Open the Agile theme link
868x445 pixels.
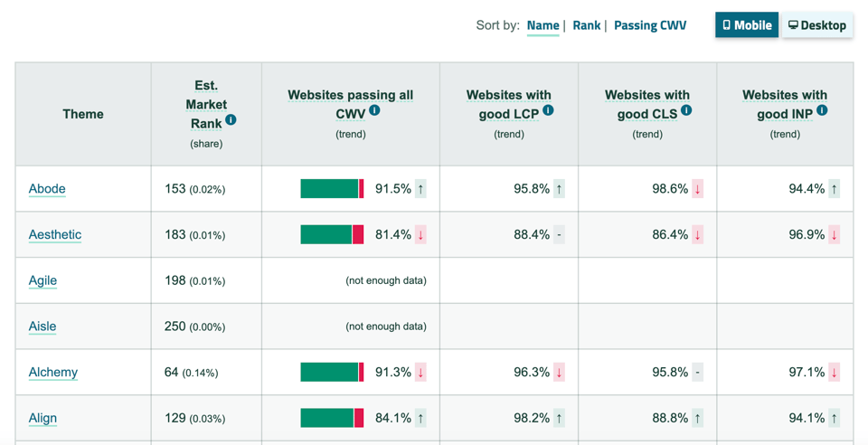tap(42, 280)
